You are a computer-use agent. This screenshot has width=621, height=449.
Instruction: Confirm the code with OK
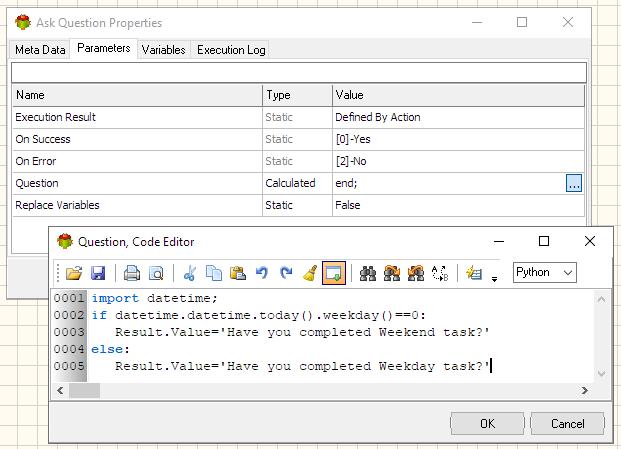(487, 424)
